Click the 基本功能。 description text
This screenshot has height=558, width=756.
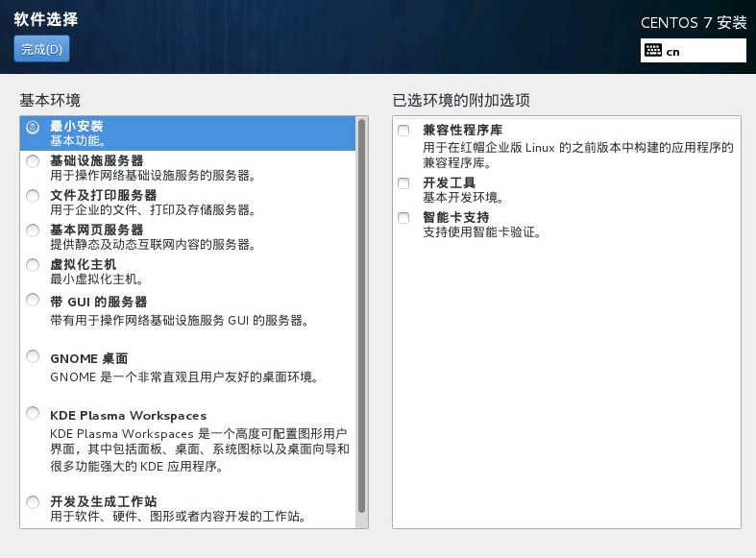coord(78,141)
